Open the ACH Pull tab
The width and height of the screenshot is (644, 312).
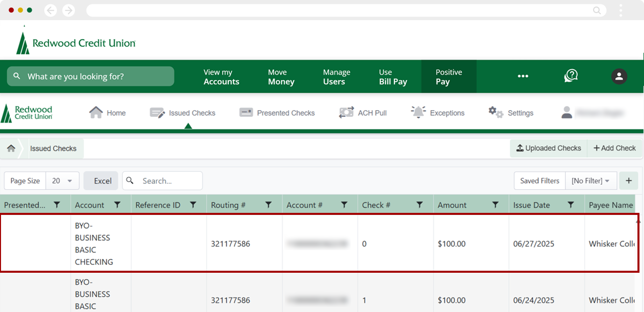(363, 113)
